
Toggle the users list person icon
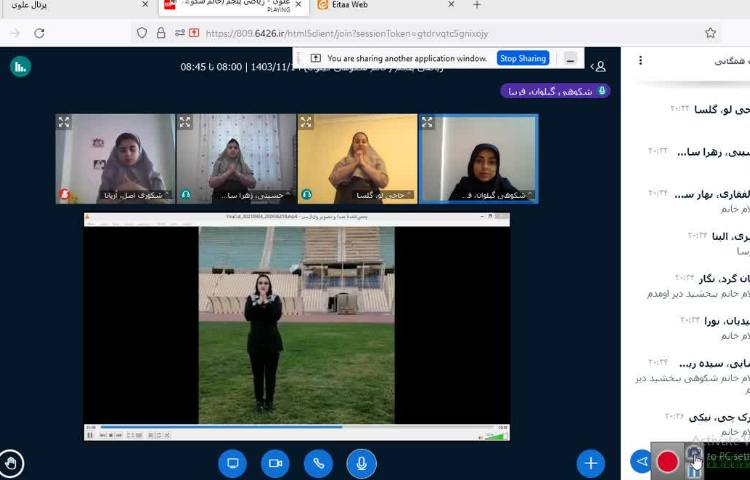(599, 67)
